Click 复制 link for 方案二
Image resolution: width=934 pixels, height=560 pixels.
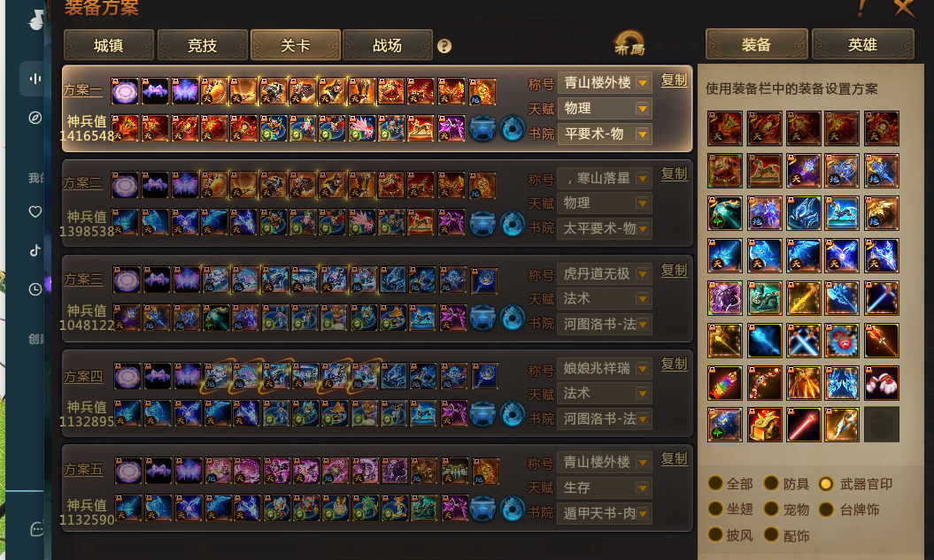pos(675,174)
